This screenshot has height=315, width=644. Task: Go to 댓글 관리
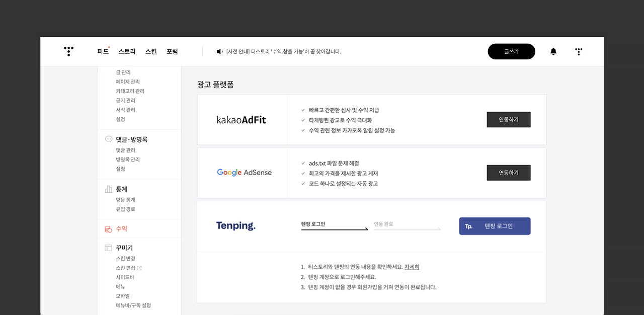click(125, 150)
